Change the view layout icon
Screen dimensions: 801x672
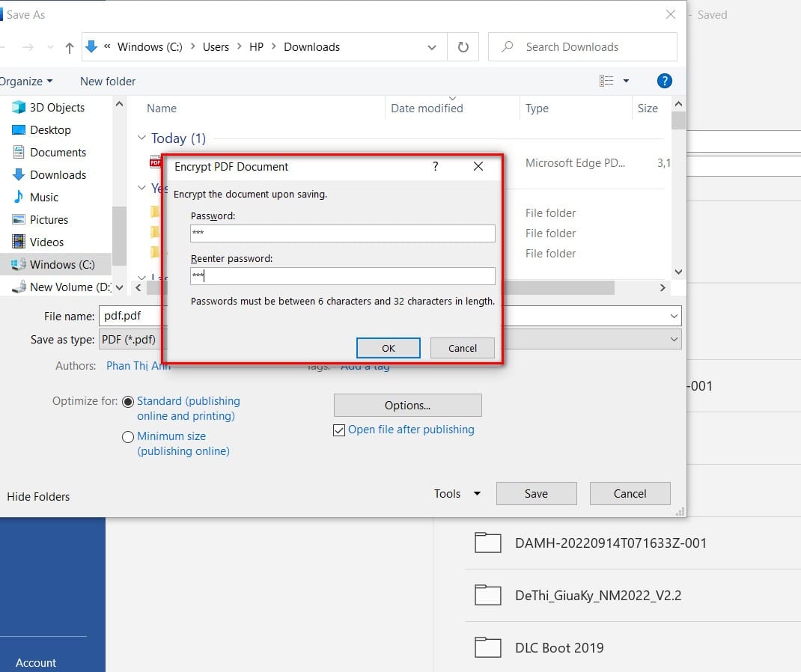[606, 81]
